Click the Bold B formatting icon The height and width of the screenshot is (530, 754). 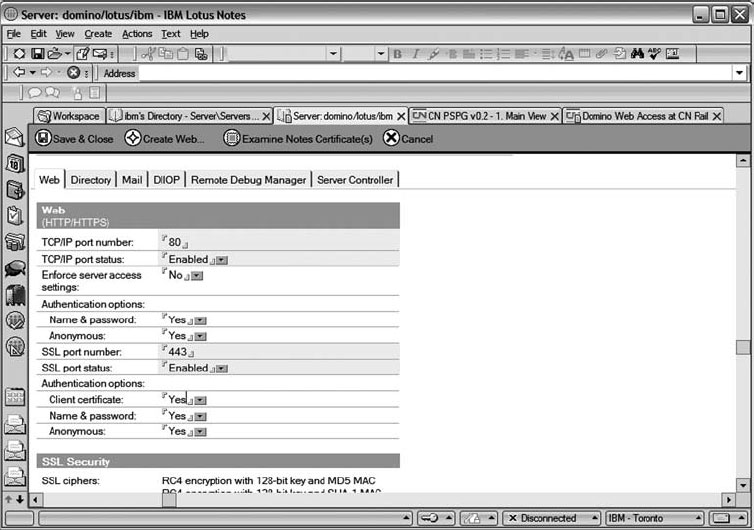click(x=398, y=54)
